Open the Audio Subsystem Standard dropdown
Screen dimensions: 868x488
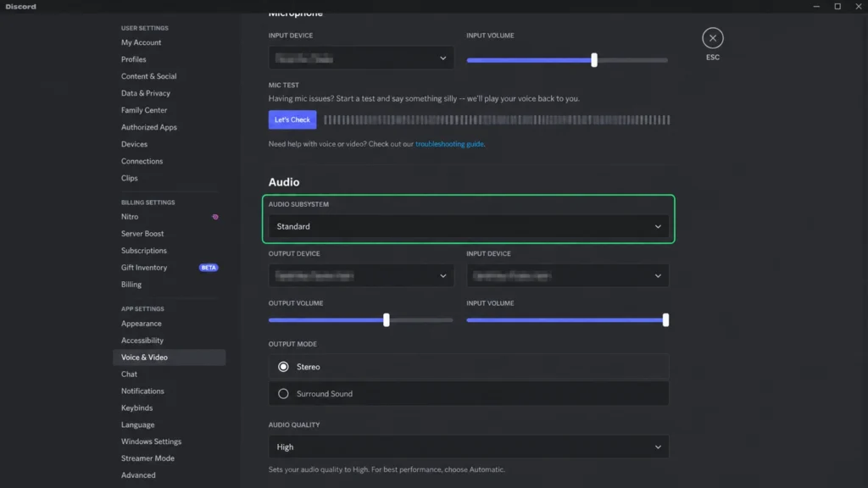click(x=468, y=226)
